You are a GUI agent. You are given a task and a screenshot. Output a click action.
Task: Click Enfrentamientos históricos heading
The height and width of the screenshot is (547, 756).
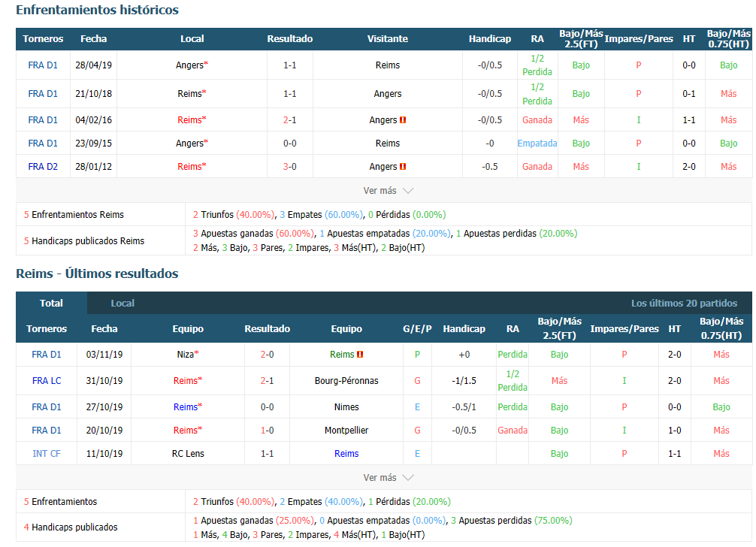tap(97, 10)
